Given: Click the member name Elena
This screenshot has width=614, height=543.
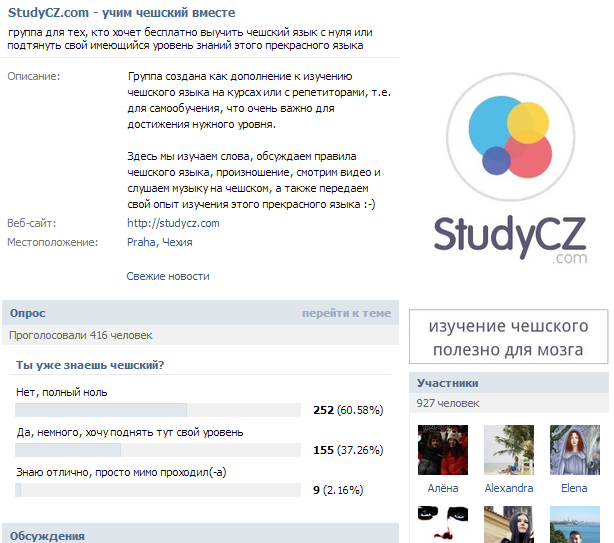Looking at the screenshot, I should point(574,488).
